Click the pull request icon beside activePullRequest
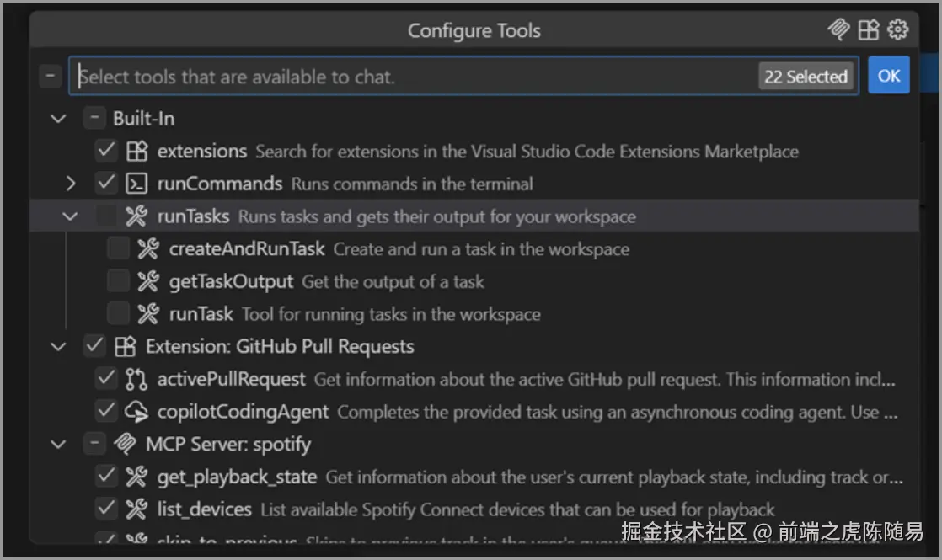This screenshot has width=942, height=560. (x=136, y=379)
